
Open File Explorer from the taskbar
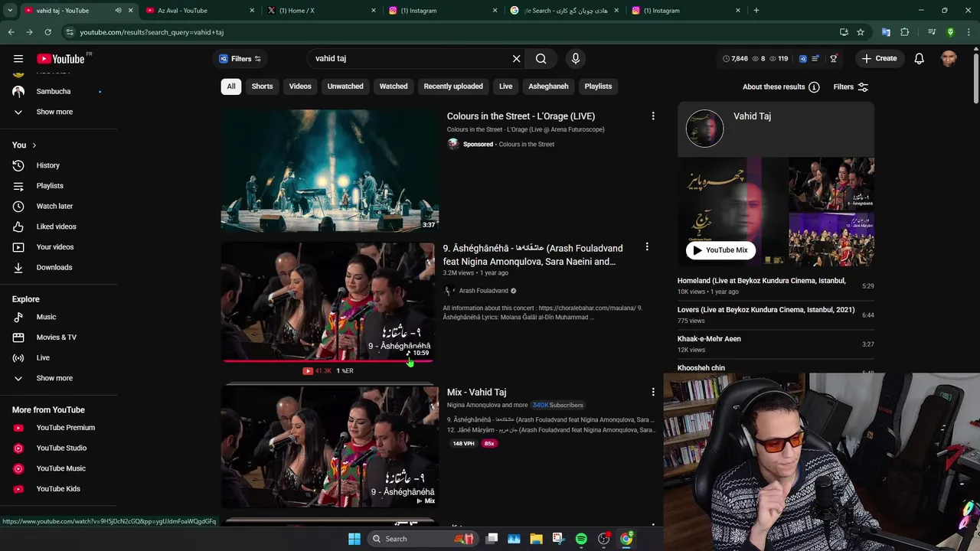[x=536, y=539]
